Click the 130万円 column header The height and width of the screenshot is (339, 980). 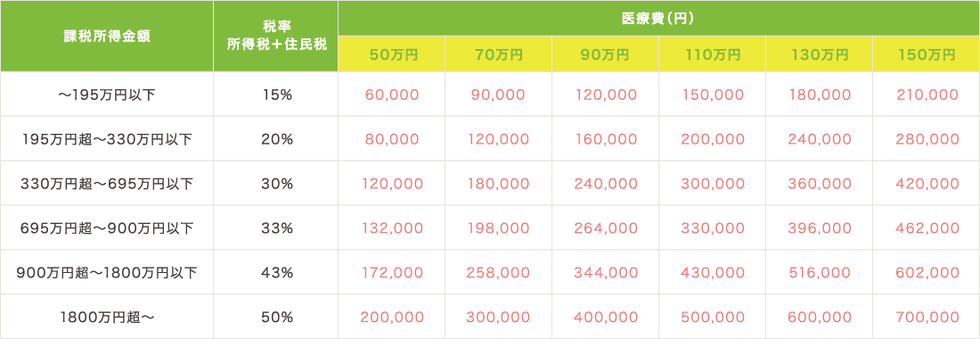tap(819, 54)
